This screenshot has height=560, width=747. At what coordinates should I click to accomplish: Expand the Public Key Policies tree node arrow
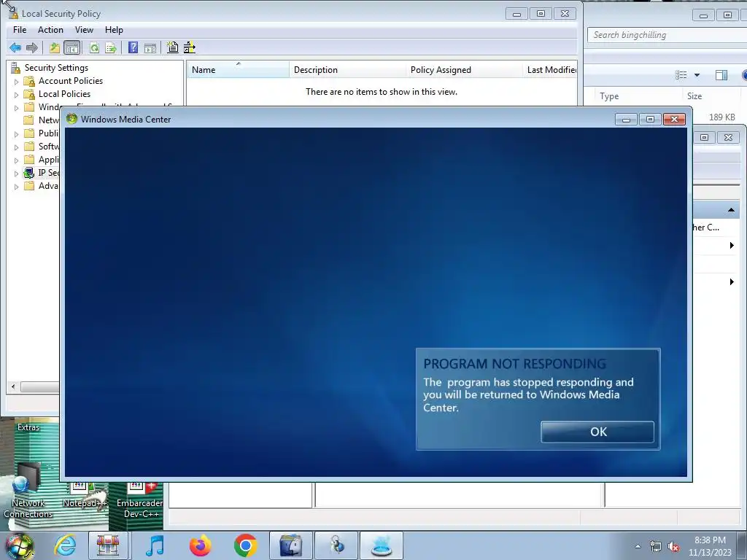(16, 134)
